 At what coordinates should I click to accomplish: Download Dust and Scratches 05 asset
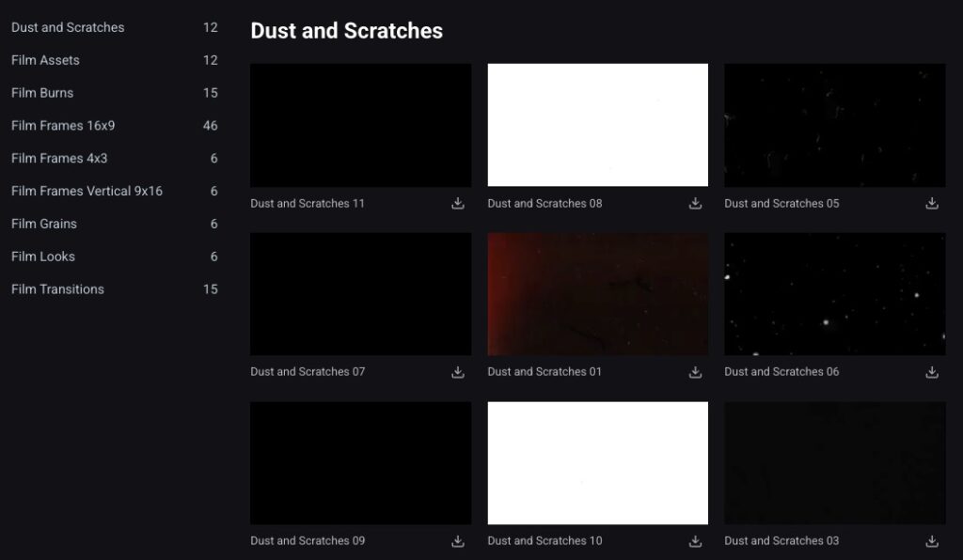click(x=932, y=203)
